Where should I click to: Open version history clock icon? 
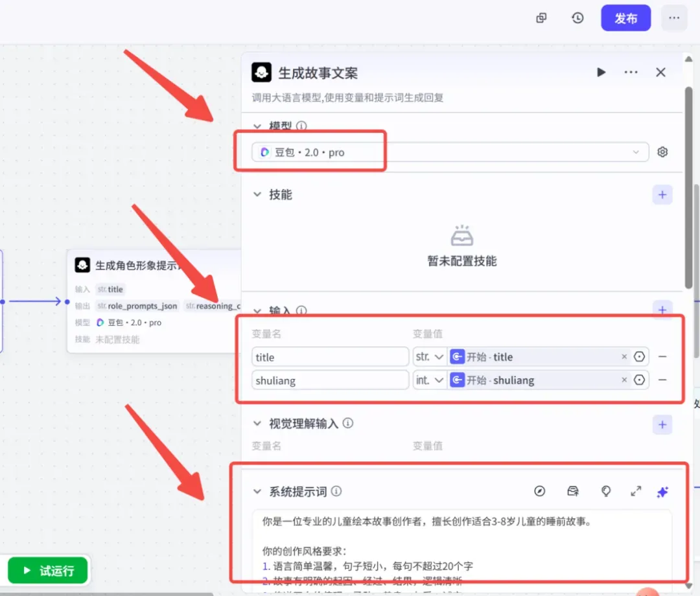point(577,18)
